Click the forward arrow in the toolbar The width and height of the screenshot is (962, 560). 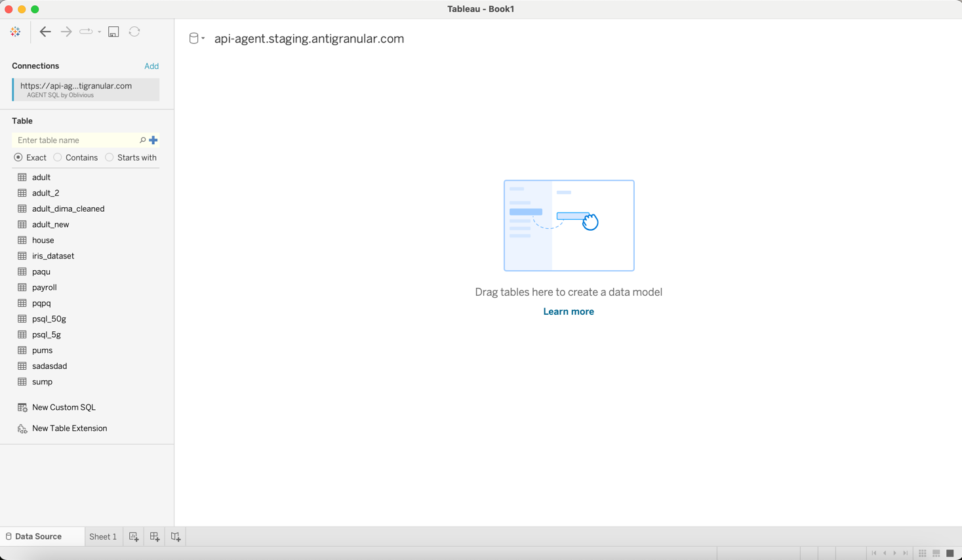click(x=66, y=31)
